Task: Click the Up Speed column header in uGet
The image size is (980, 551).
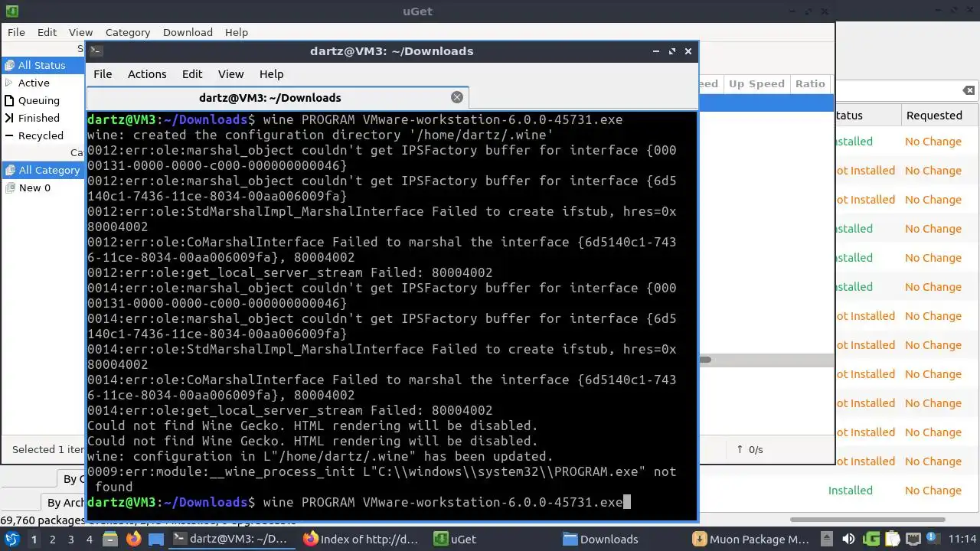Action: point(756,83)
